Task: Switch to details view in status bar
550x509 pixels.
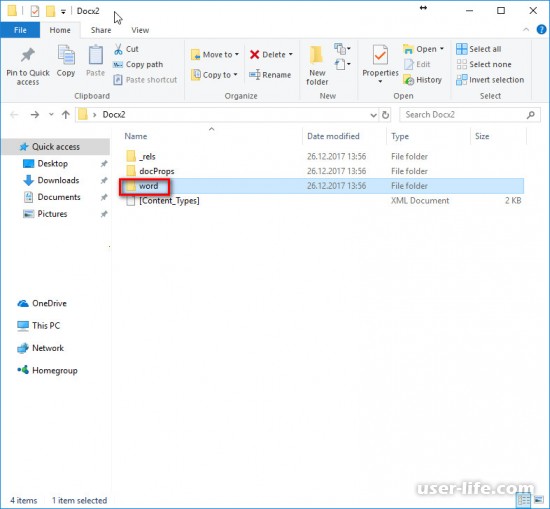Action: pyautogui.click(x=524, y=499)
